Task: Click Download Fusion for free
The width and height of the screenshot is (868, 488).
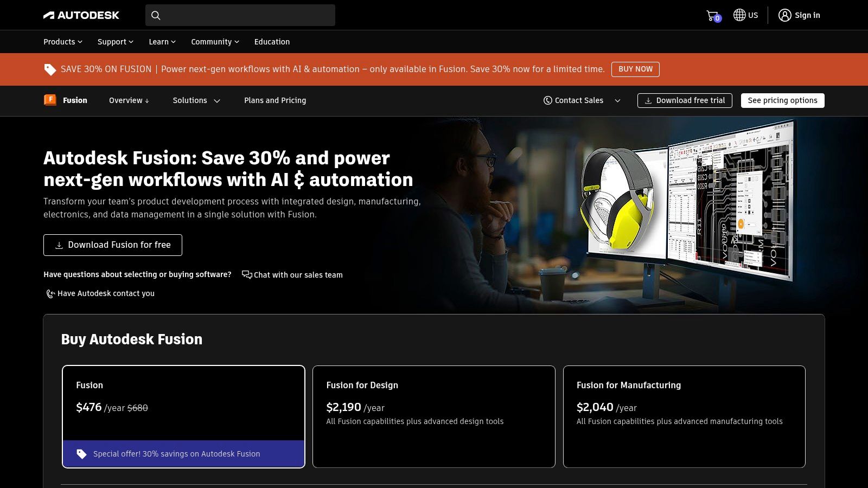Action: point(113,245)
